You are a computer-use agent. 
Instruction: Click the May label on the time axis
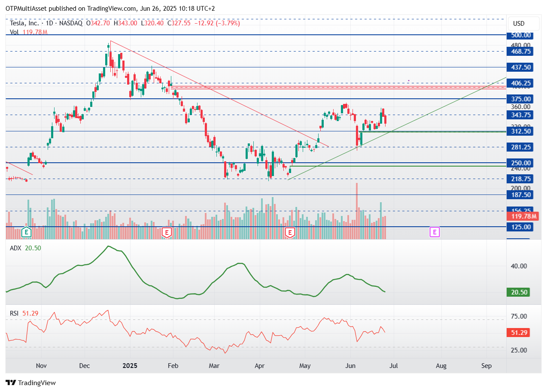[304, 366]
